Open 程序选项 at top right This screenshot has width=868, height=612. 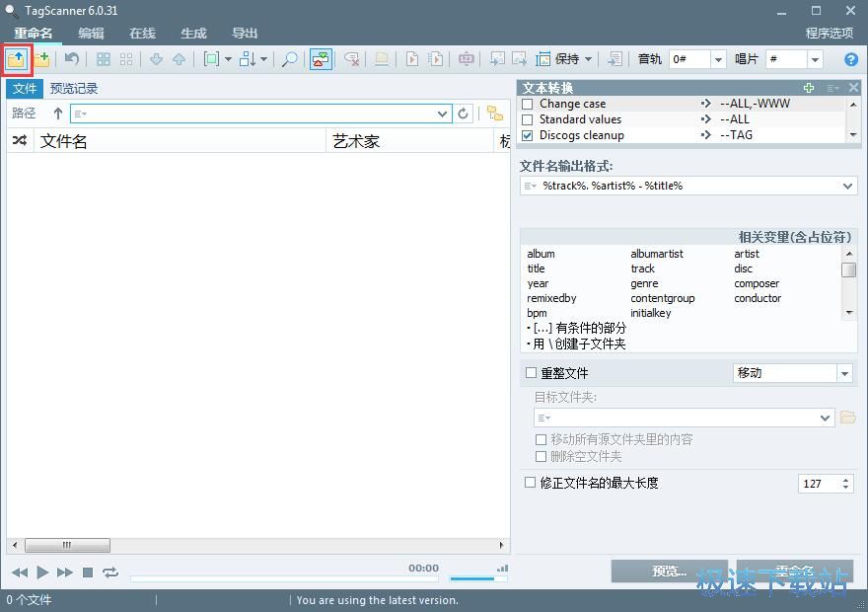(x=830, y=33)
